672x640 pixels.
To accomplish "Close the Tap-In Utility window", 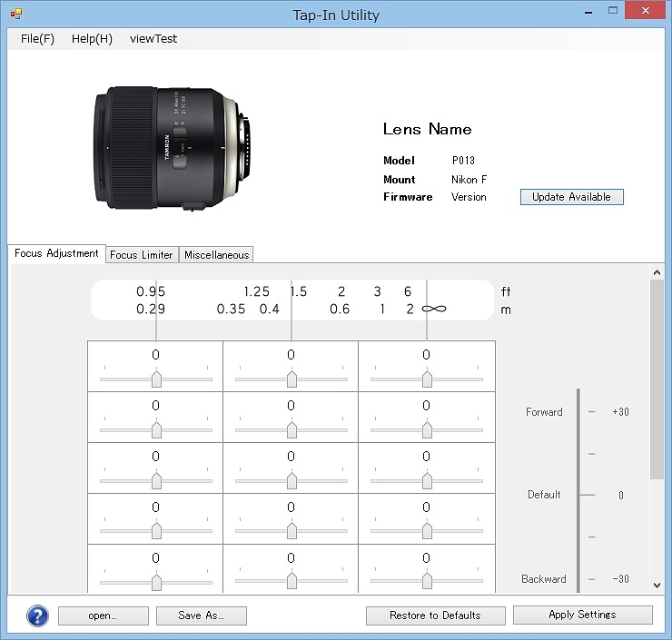I will coord(646,10).
